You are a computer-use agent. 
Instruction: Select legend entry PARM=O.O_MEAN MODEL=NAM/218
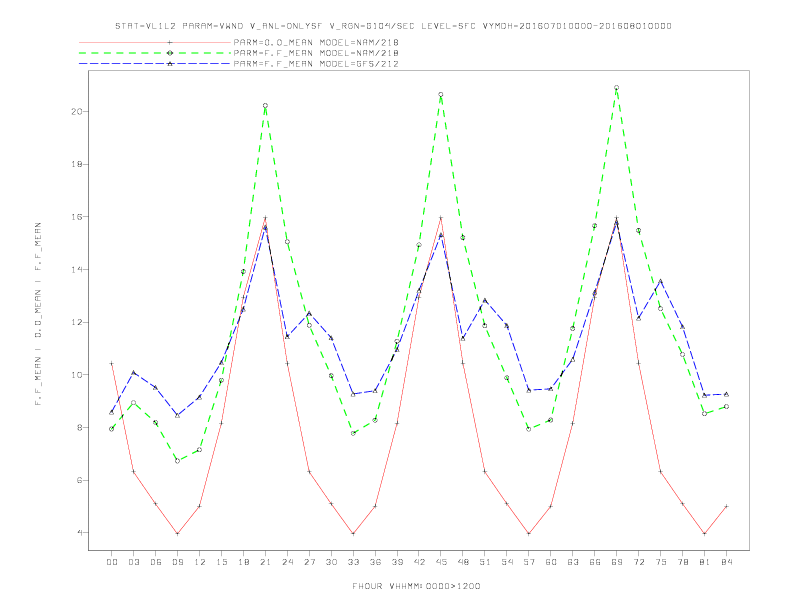[316, 42]
